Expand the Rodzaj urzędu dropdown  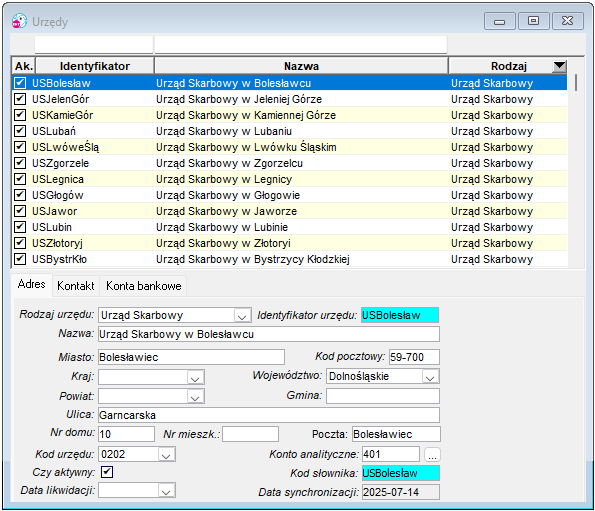(242, 315)
